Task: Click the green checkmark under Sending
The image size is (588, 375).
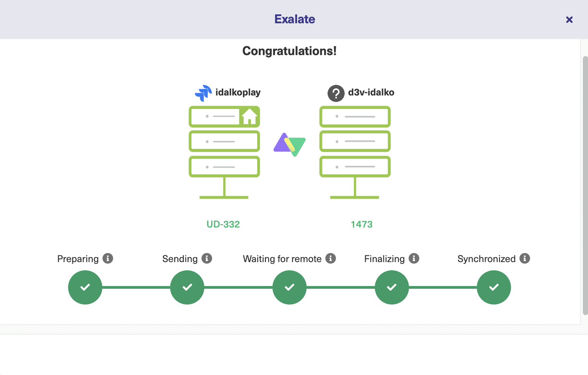Action: [x=187, y=287]
